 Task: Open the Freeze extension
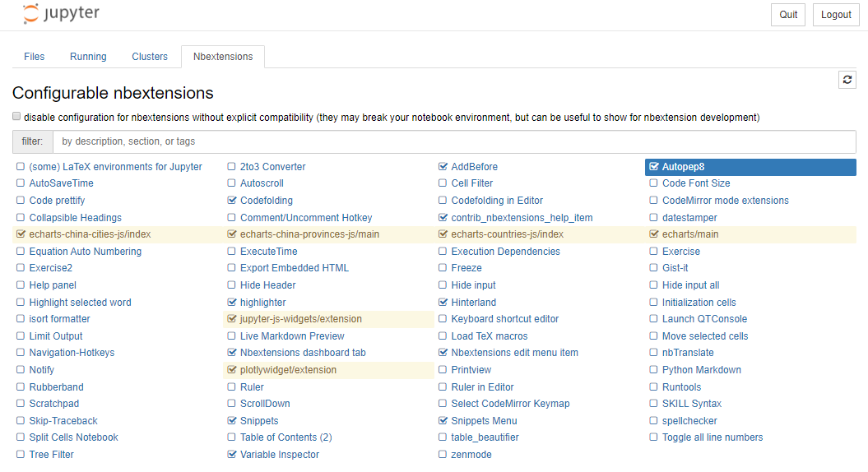466,268
